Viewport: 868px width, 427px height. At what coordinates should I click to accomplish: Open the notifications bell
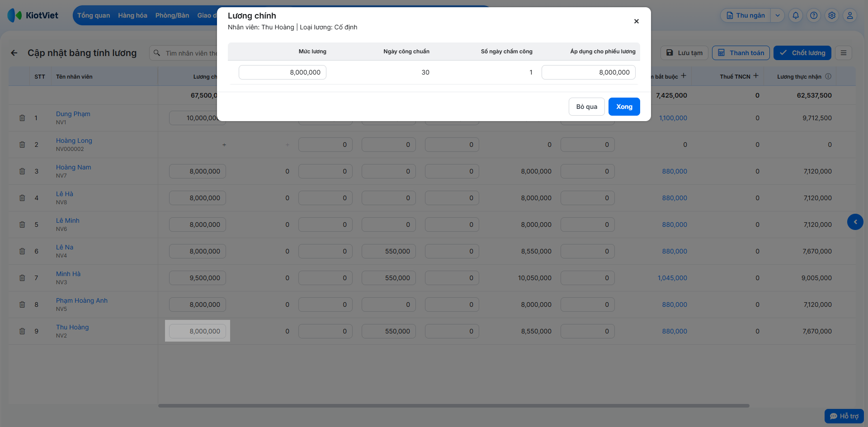tap(796, 15)
